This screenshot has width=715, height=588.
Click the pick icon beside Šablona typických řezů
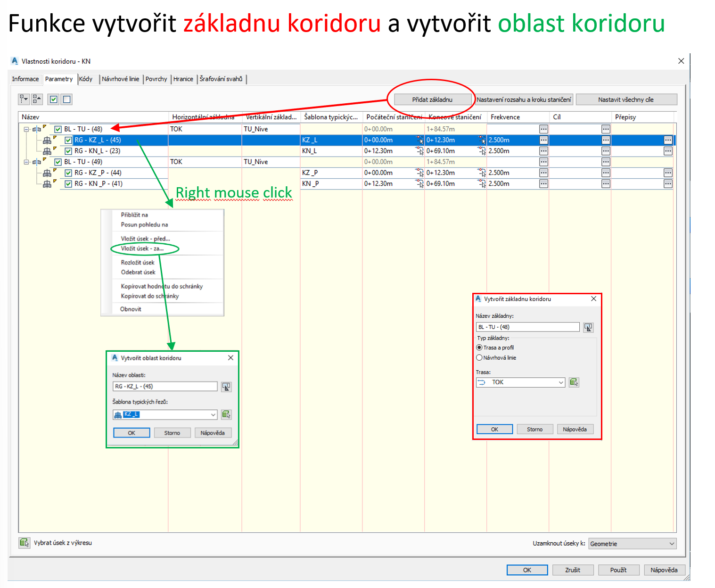pyautogui.click(x=226, y=414)
